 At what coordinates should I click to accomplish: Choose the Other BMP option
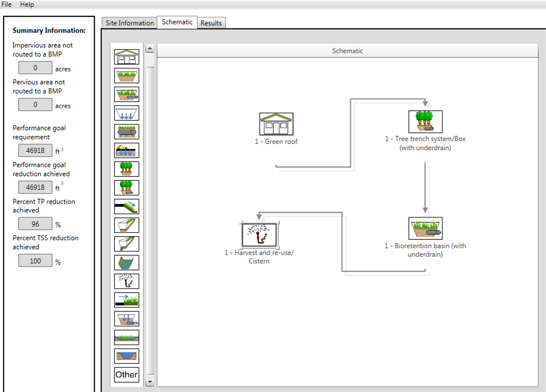point(126,375)
